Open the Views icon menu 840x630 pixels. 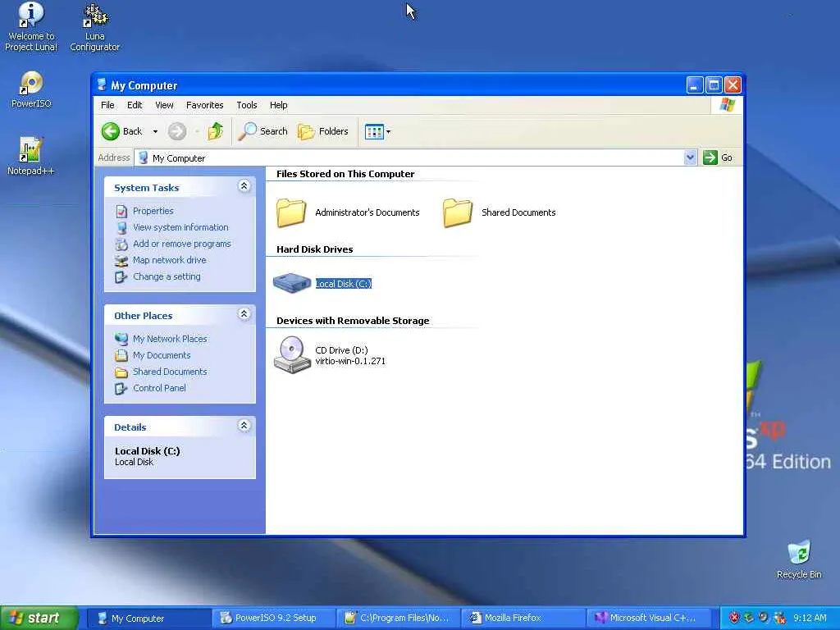tap(377, 131)
